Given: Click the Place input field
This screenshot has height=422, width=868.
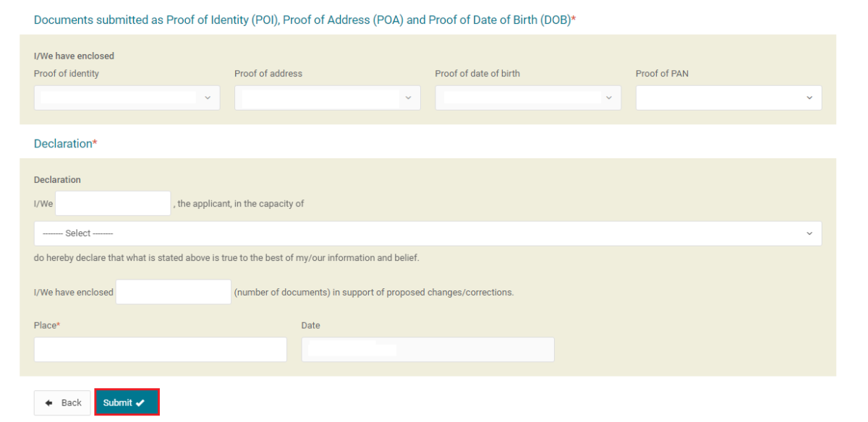Looking at the screenshot, I should pos(160,349).
